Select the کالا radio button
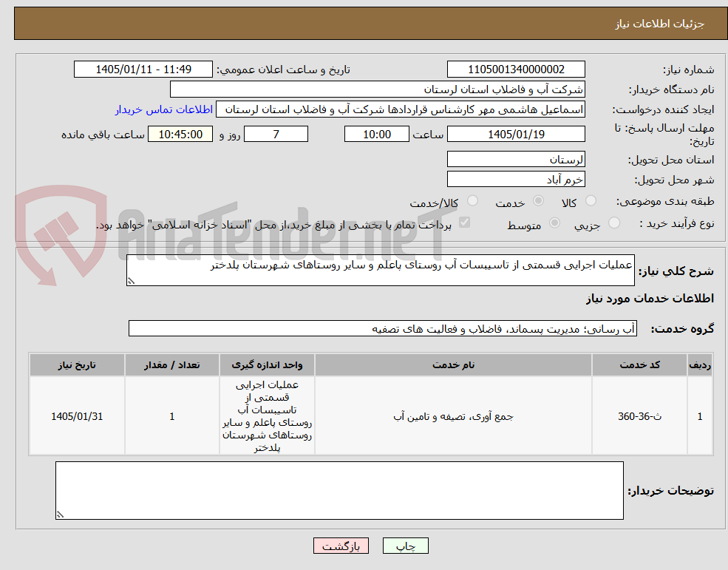The width and height of the screenshot is (728, 570). [591, 200]
